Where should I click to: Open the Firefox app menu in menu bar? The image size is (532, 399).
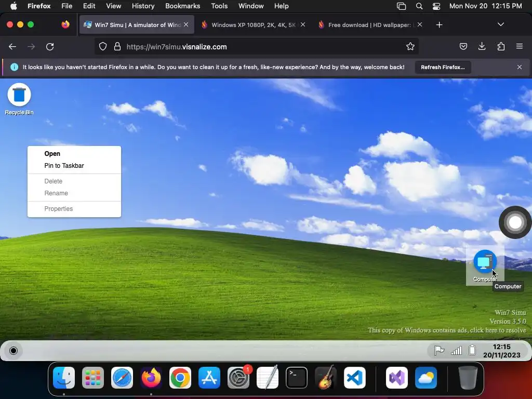39,6
